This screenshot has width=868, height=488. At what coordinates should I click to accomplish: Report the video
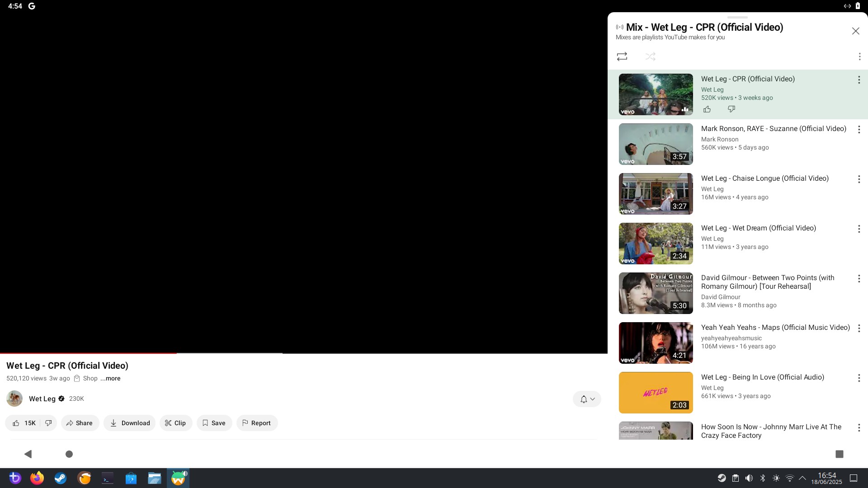pos(257,423)
